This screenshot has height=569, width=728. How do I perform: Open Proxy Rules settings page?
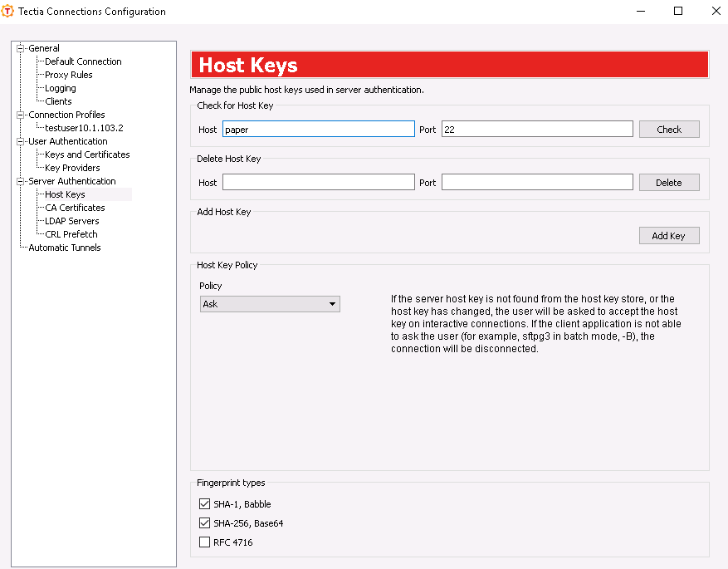click(x=69, y=75)
